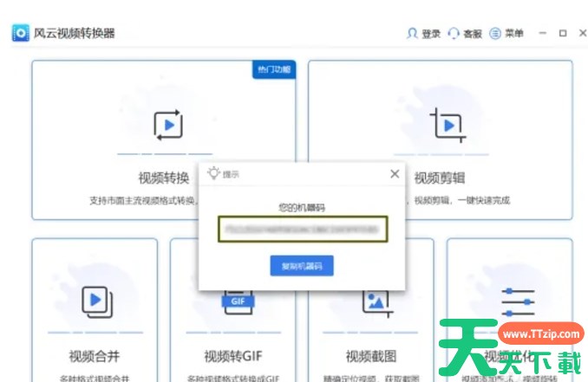The height and width of the screenshot is (382, 588).
Task: Open the 视频转GIF card title
Action: click(233, 356)
